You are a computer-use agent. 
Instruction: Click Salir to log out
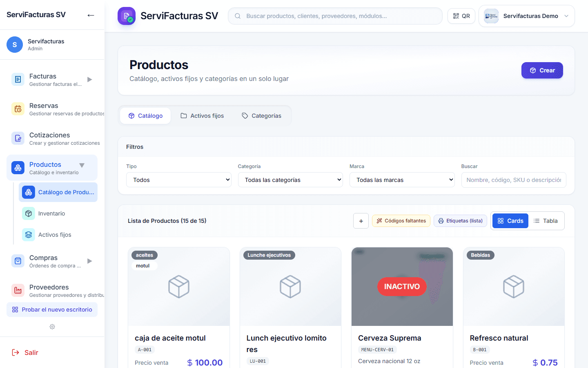click(x=25, y=352)
